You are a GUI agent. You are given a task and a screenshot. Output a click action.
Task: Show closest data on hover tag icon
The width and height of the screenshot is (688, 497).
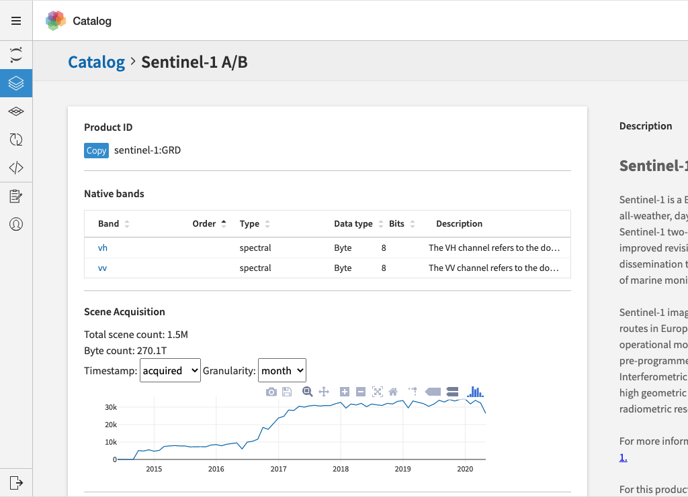(x=433, y=392)
